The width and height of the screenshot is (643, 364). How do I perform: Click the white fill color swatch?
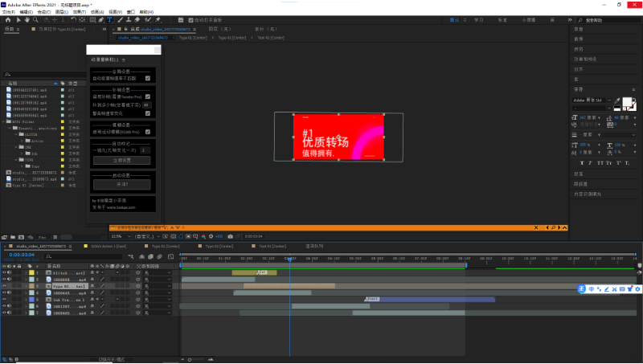pyautogui.click(x=627, y=102)
